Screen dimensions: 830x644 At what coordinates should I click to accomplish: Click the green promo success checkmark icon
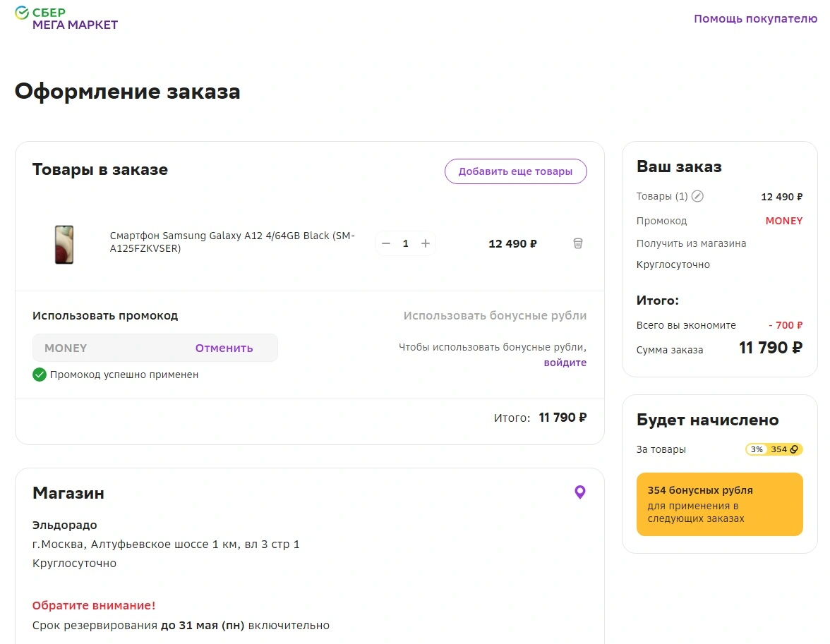coord(40,375)
